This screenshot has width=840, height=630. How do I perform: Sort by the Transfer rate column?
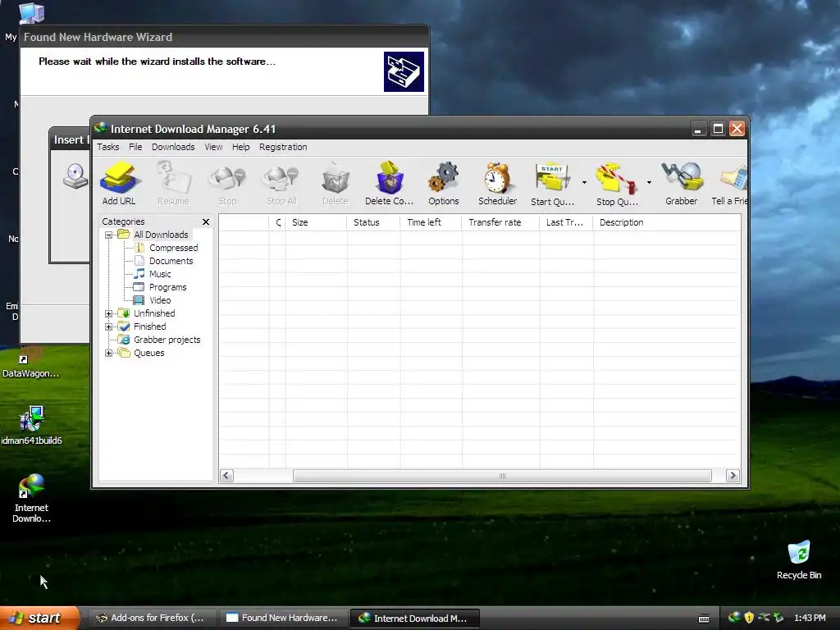[500, 222]
